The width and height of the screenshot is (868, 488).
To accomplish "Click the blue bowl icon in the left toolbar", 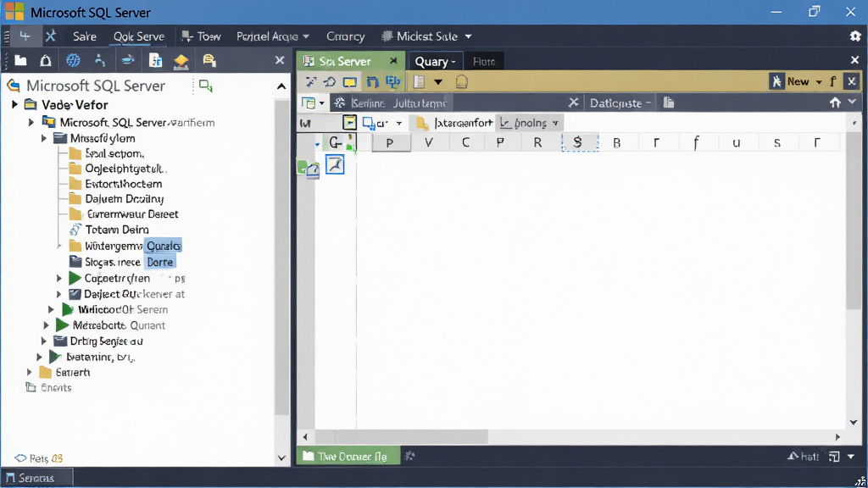I will click(x=128, y=60).
